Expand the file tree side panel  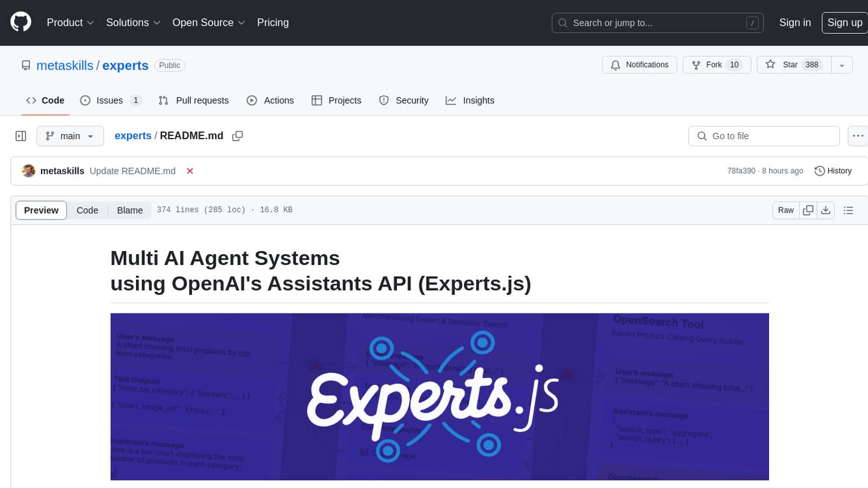(x=20, y=136)
